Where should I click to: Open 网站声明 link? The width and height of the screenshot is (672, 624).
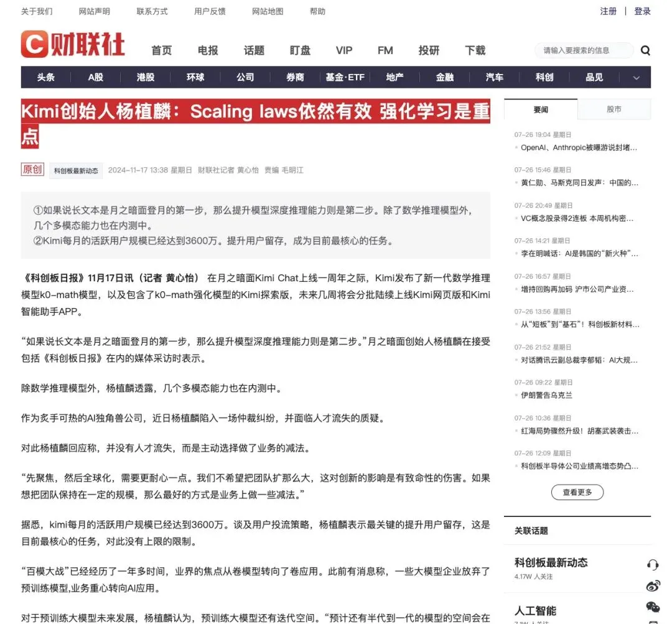(95, 12)
